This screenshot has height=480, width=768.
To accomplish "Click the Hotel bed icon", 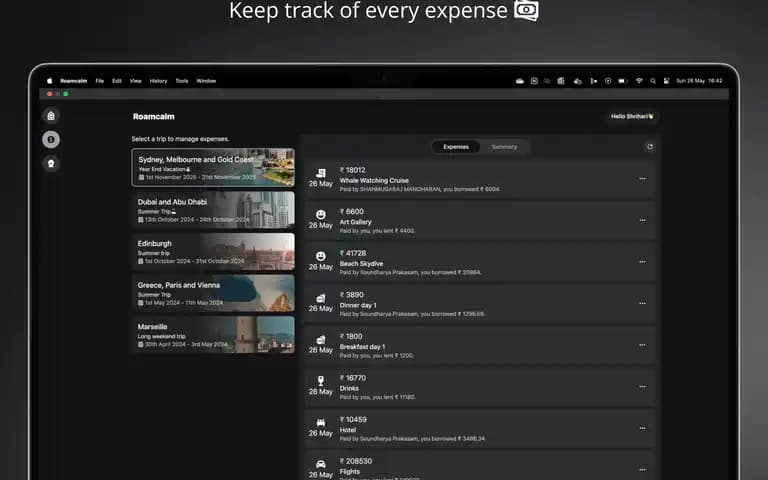I will coord(321,422).
